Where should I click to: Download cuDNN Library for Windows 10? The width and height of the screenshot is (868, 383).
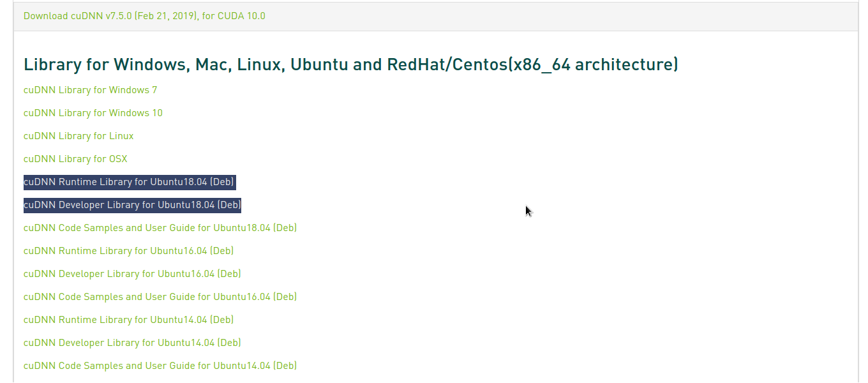pos(93,113)
